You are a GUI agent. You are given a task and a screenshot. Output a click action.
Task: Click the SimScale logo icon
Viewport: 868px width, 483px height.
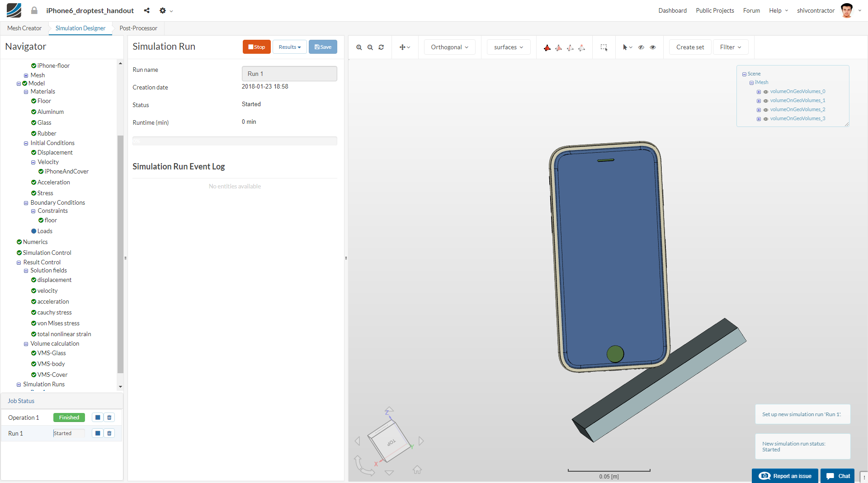point(14,10)
